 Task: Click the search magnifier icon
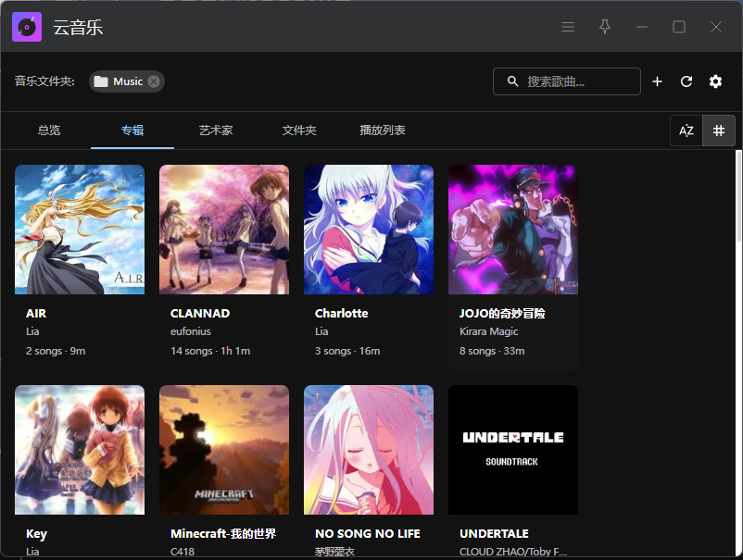tap(512, 81)
